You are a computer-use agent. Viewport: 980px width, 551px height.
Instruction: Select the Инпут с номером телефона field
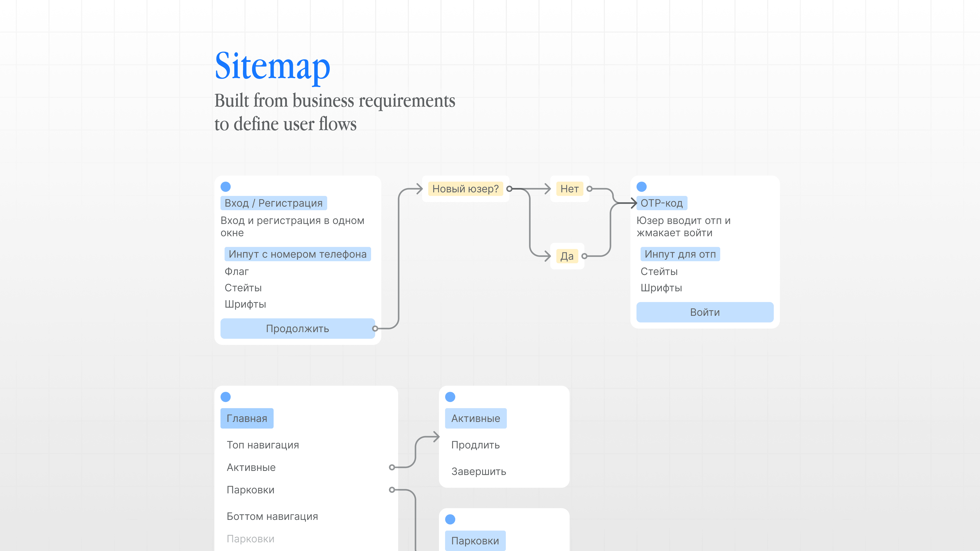click(x=298, y=254)
